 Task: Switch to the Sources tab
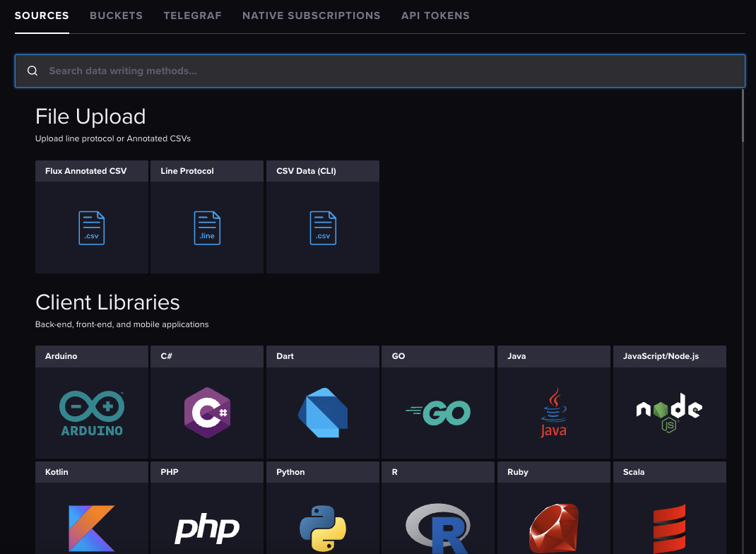(x=42, y=16)
